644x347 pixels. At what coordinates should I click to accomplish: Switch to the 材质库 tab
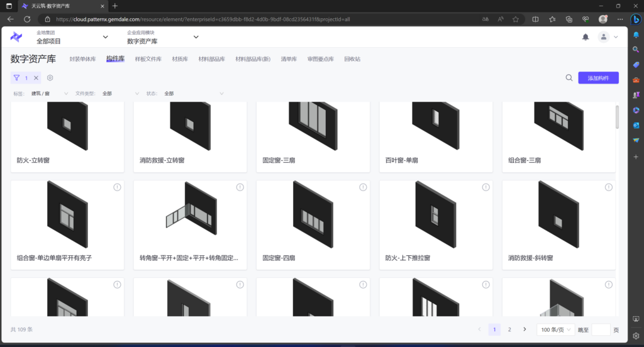pyautogui.click(x=180, y=59)
